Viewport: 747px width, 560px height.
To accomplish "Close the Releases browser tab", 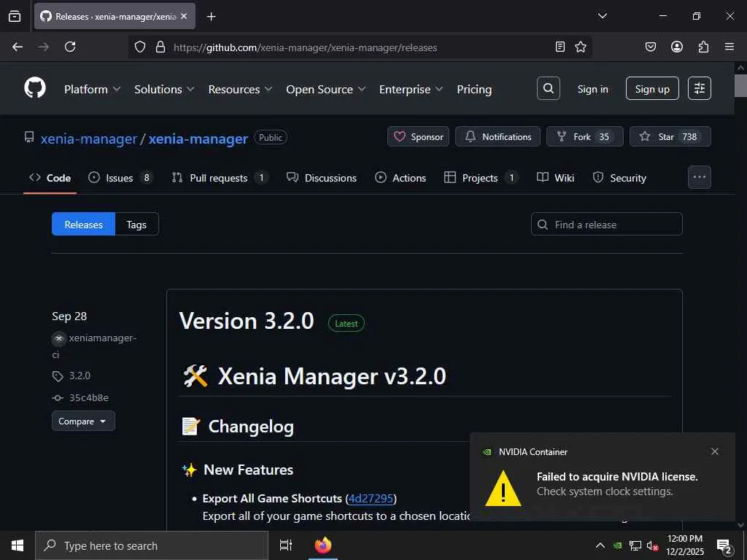I will pyautogui.click(x=184, y=16).
